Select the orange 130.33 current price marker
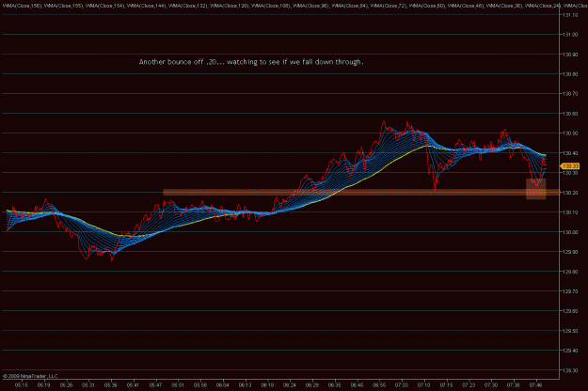Screen dimensions: 588x391 pos(570,166)
